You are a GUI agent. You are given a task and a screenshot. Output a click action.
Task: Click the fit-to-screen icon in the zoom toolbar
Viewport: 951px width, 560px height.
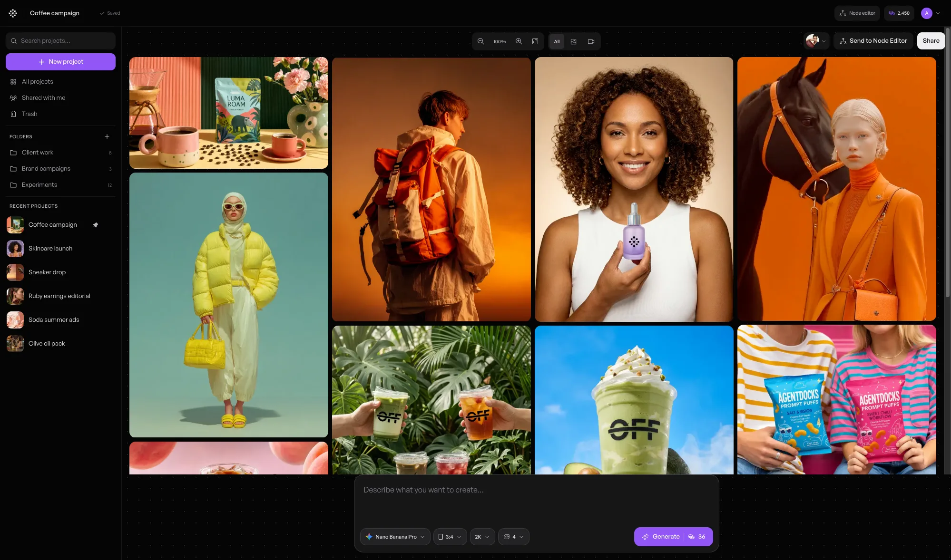coord(535,41)
